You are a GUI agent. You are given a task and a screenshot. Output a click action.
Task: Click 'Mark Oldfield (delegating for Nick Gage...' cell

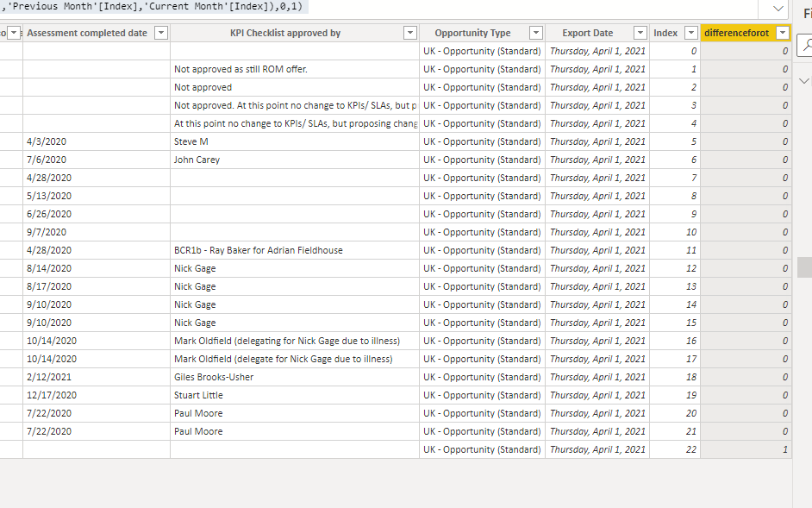tap(295, 341)
